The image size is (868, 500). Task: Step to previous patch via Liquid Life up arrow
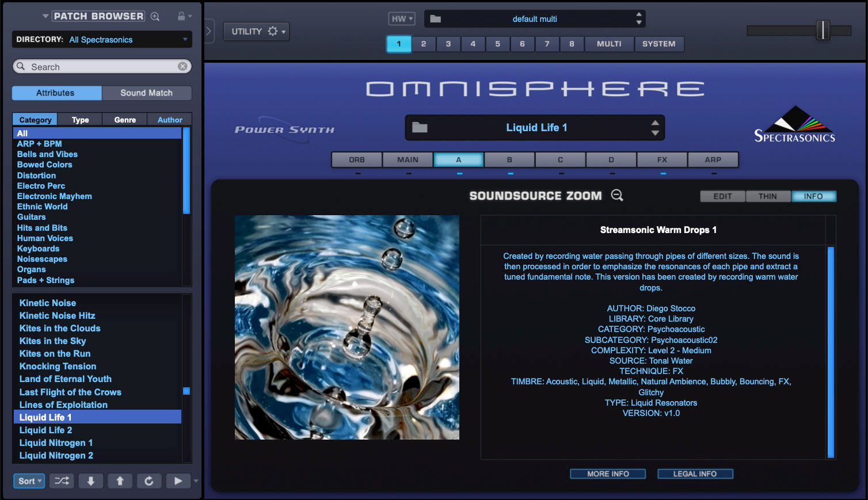(655, 123)
